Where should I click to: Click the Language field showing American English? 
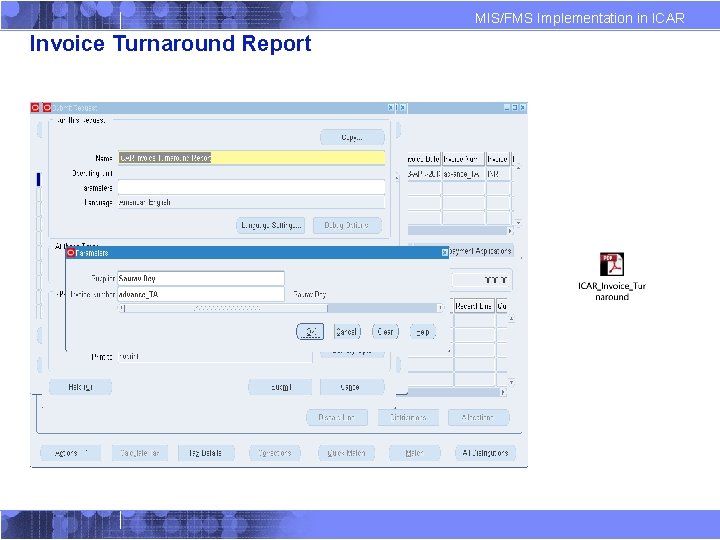[x=251, y=202]
